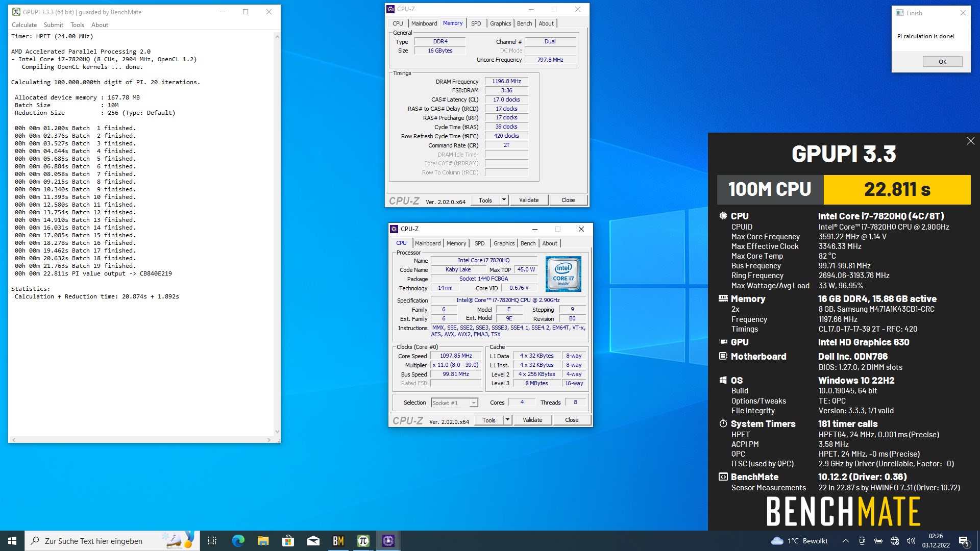Click Validate in lower CPU-Z window
Viewport: 980px width, 551px height.
pyautogui.click(x=532, y=420)
